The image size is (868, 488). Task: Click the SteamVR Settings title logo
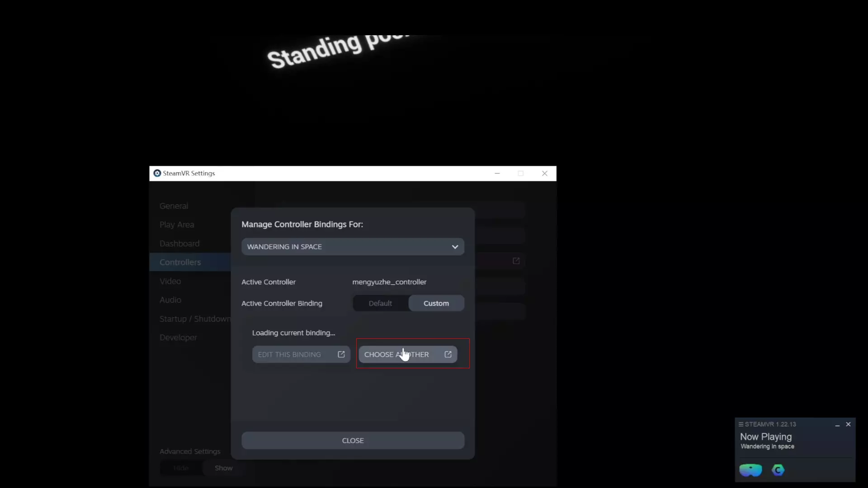click(x=157, y=174)
